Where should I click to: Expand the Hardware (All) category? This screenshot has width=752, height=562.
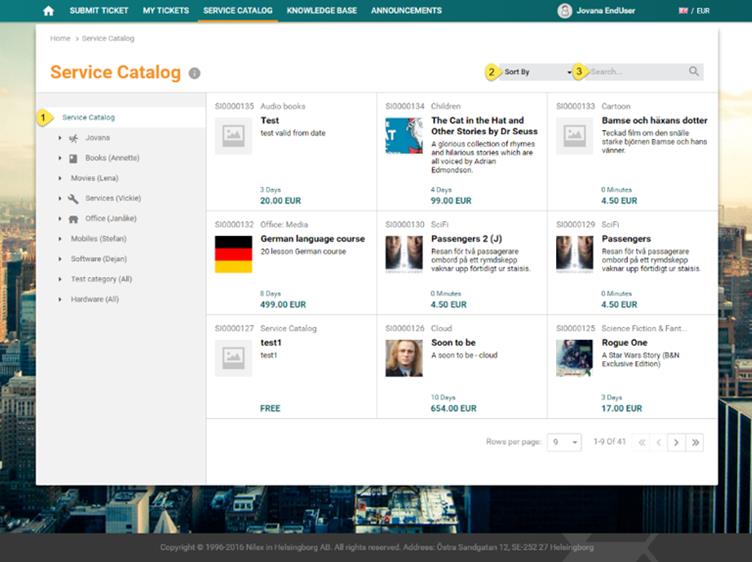point(60,299)
